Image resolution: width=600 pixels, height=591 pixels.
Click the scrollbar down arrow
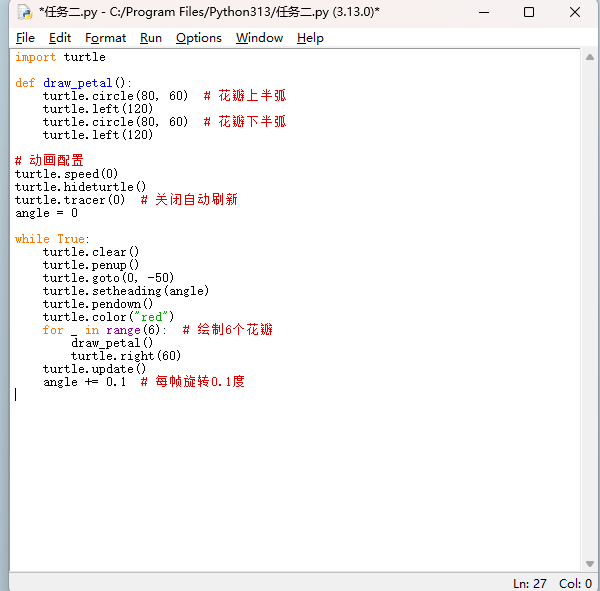(590, 564)
